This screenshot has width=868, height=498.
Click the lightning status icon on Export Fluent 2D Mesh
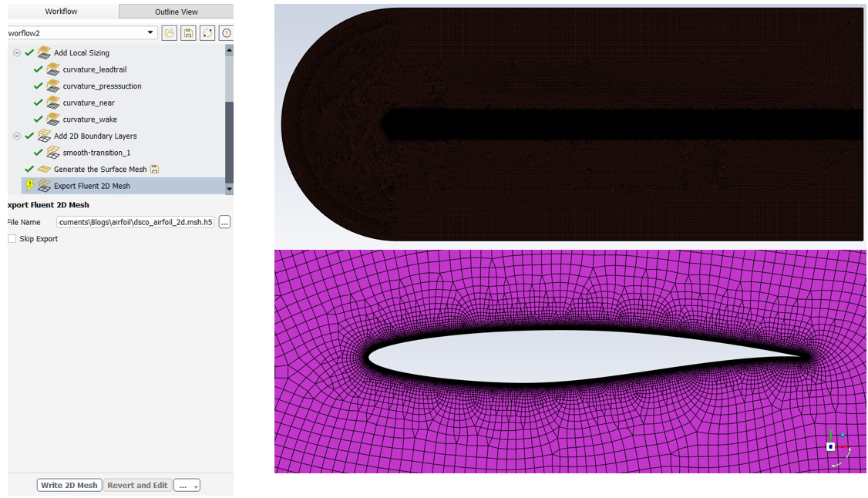[x=30, y=185]
